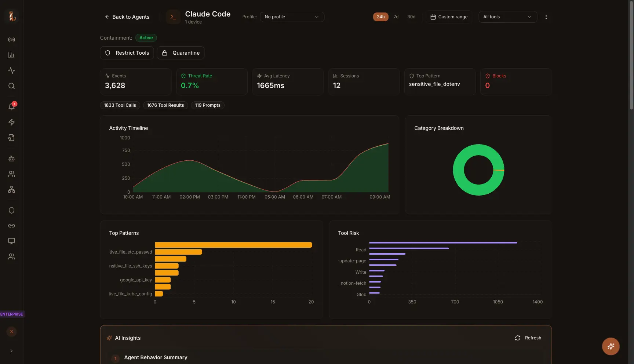
Task: Click the Activity Timeline peak near 09:00 AM
Action: point(388,144)
